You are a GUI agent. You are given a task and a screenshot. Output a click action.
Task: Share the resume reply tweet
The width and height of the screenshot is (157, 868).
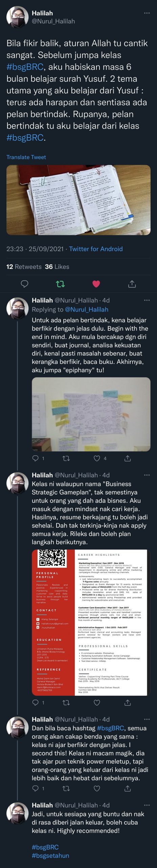click(x=128, y=703)
